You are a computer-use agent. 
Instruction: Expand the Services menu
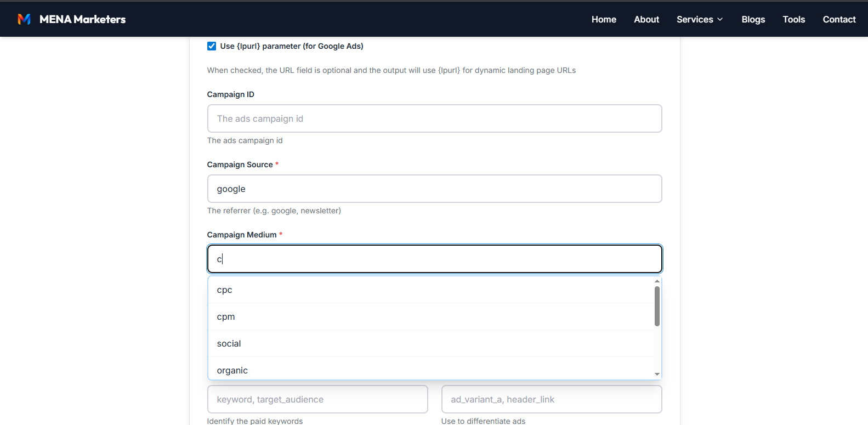click(x=700, y=19)
